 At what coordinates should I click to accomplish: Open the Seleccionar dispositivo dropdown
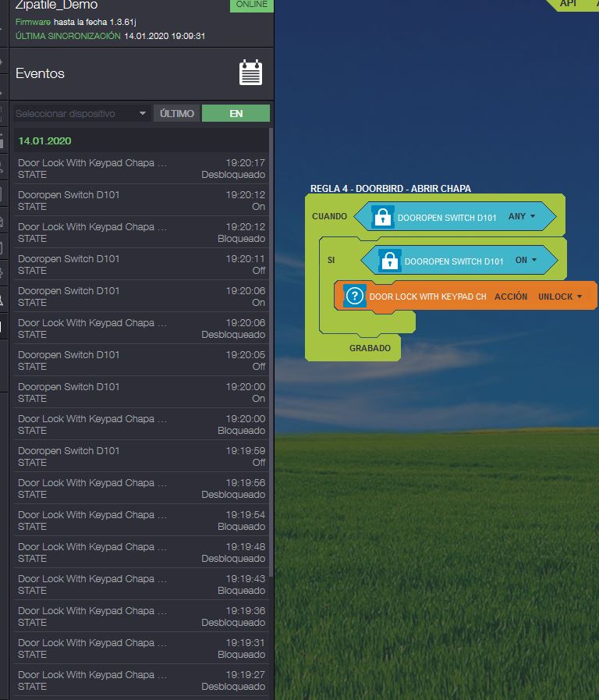click(x=82, y=113)
